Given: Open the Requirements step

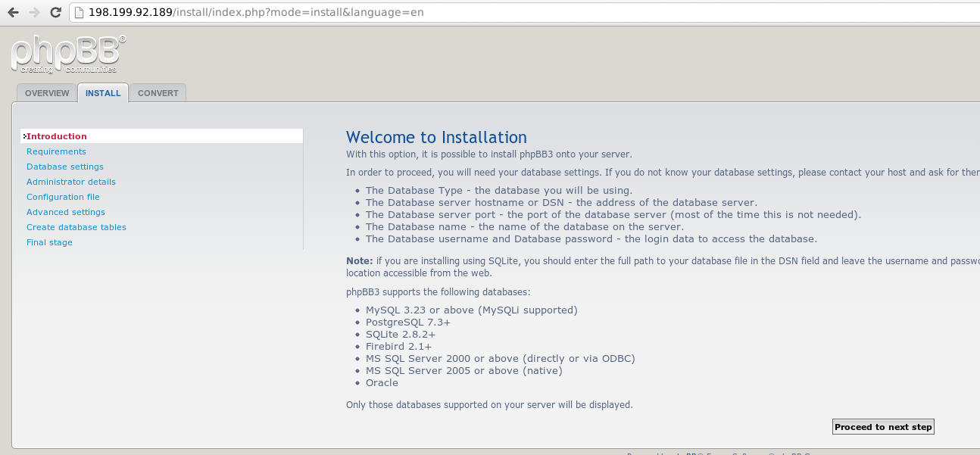Looking at the screenshot, I should 56,151.
